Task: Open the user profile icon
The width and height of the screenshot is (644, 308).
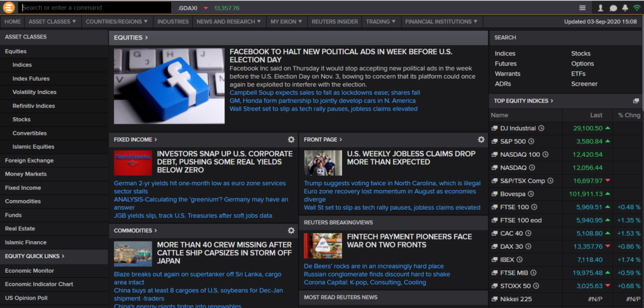Action: [x=601, y=8]
